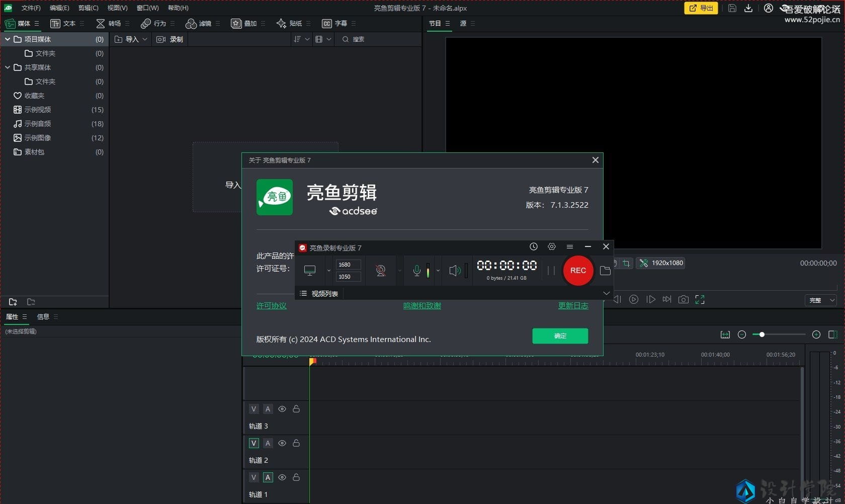Toggle the timeline snap panel icon at right

[832, 334]
